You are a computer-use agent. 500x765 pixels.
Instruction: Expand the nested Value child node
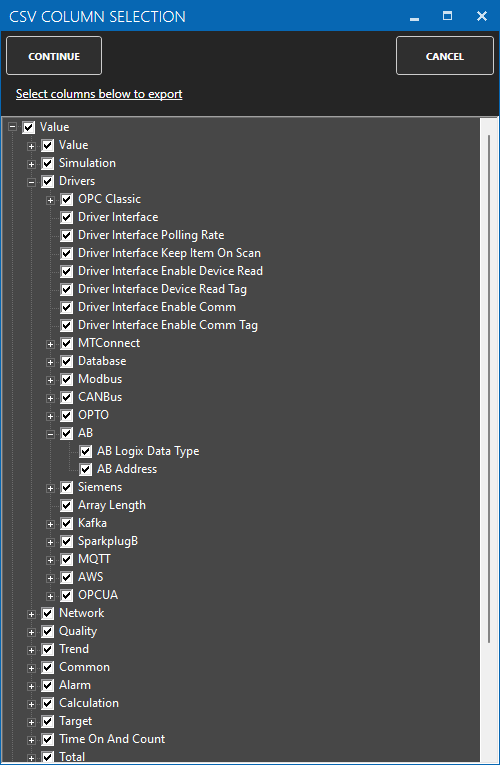pos(31,146)
